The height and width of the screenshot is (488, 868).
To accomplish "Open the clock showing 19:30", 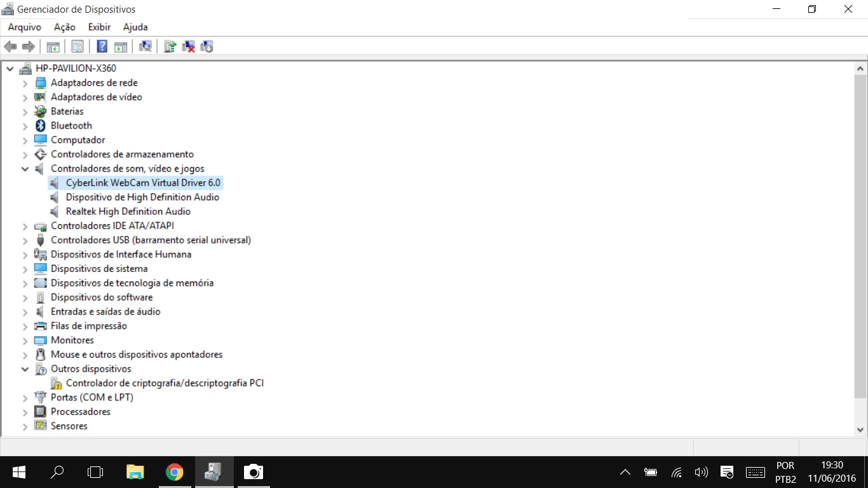I will (832, 472).
